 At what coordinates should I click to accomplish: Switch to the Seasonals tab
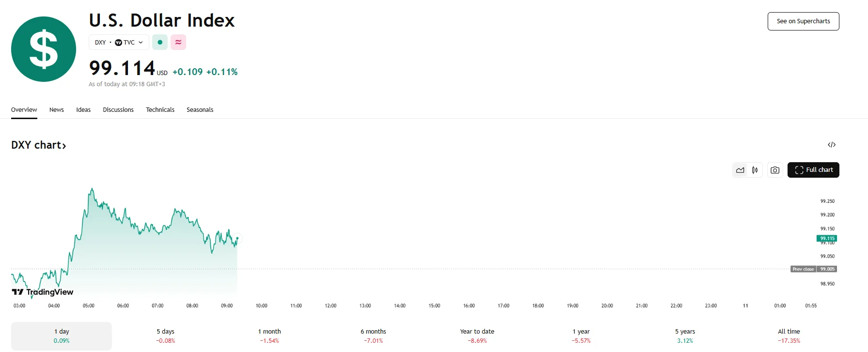click(x=200, y=110)
